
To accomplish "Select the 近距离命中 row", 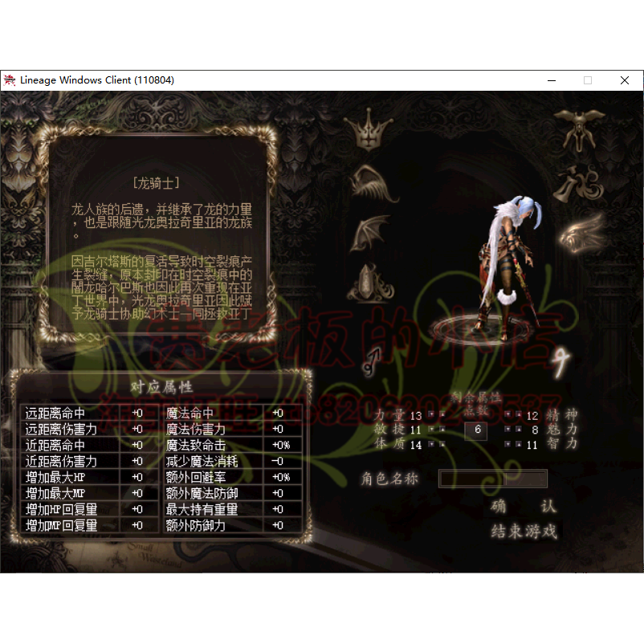I will [x=90, y=445].
